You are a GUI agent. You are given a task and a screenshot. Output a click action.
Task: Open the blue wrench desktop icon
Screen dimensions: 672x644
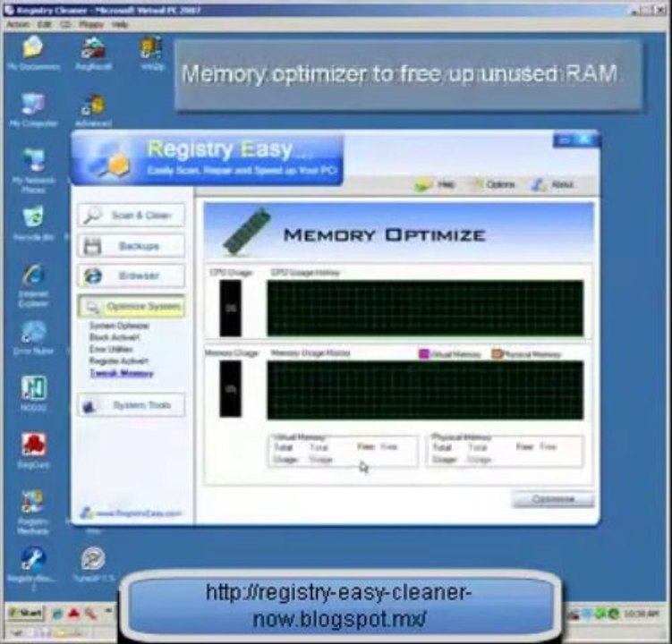click(33, 559)
